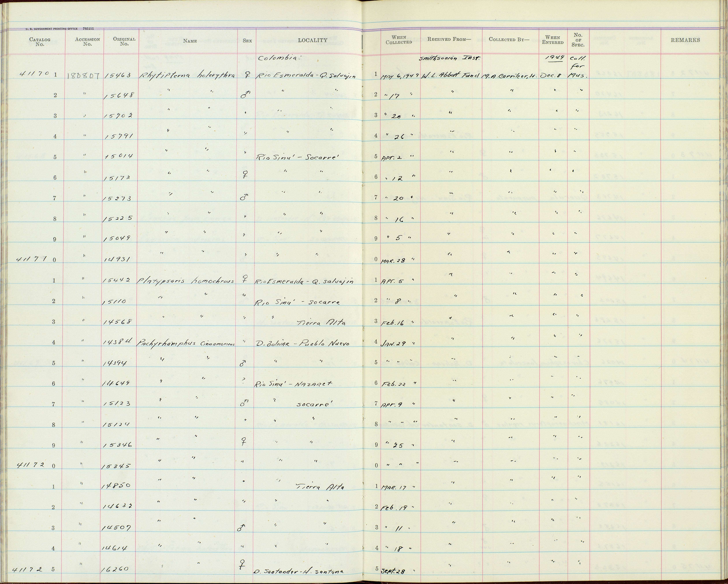Select original number 15014
The height and width of the screenshot is (584, 728).
click(x=119, y=156)
